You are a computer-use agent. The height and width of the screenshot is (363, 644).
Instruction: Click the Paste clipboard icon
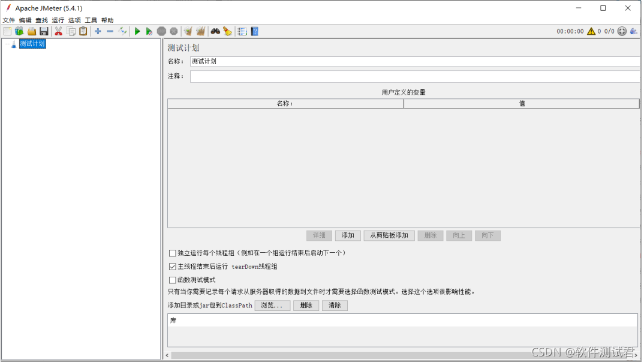pos(83,31)
